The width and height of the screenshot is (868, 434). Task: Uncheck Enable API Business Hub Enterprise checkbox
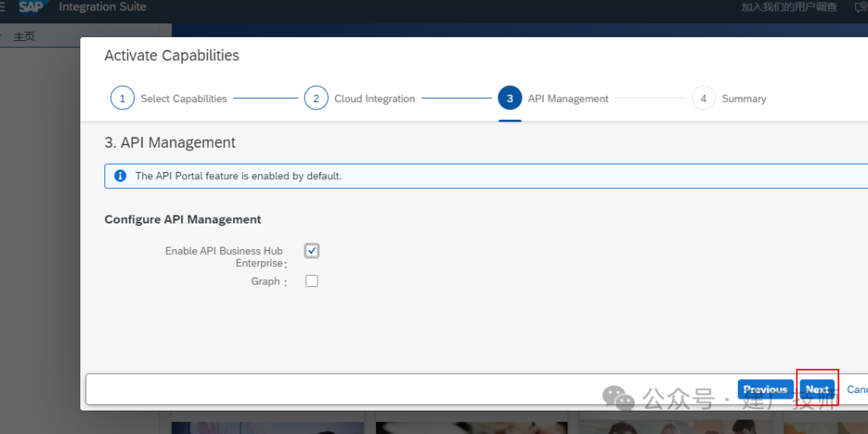pos(312,251)
